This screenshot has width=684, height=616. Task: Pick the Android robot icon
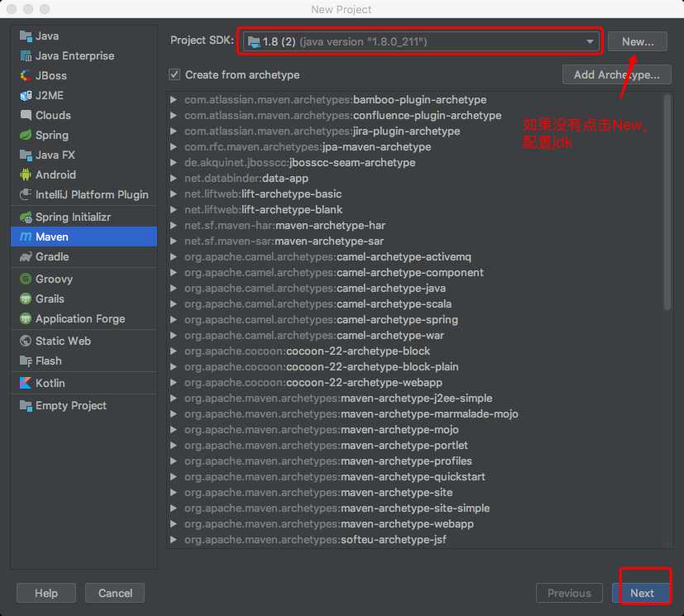(26, 174)
